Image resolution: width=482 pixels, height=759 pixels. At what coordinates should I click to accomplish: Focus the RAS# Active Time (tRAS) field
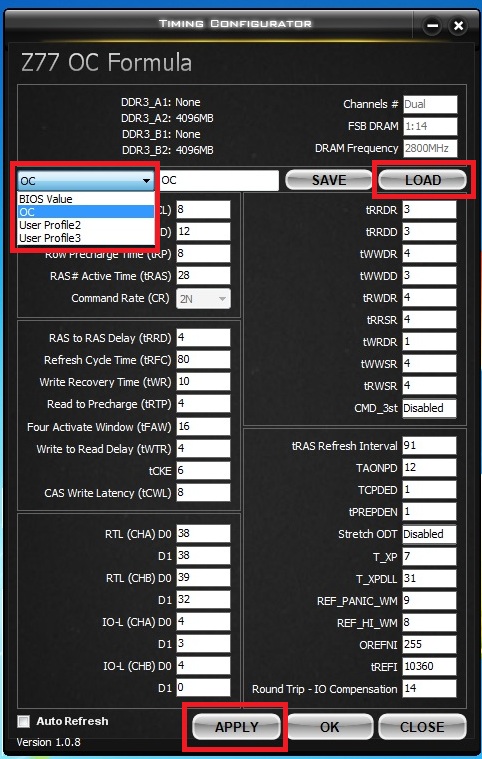203,275
